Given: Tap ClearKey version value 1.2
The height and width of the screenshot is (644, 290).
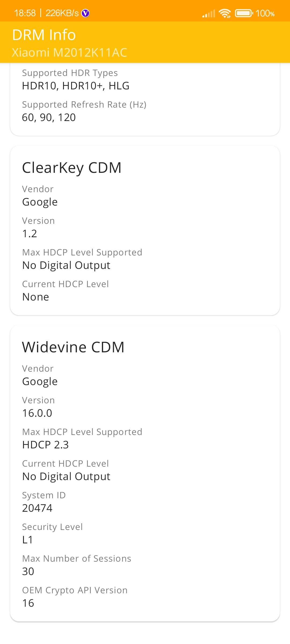Looking at the screenshot, I should click(30, 234).
